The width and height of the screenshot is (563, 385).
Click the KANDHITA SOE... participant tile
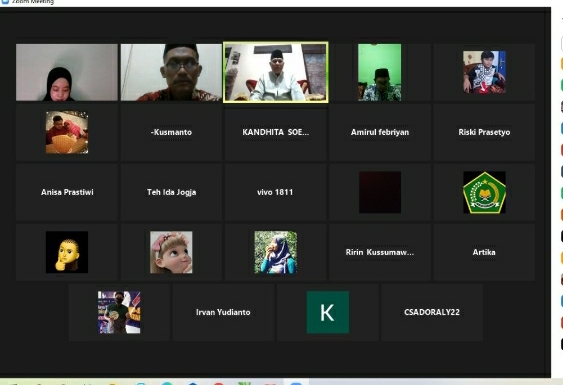tap(275, 132)
